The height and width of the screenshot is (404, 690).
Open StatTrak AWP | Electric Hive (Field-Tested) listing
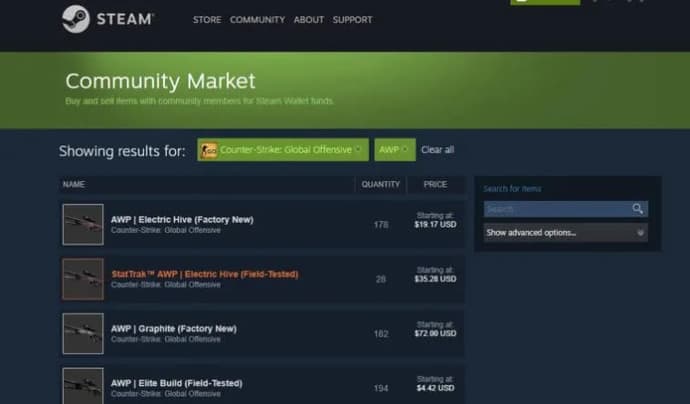click(x=205, y=274)
